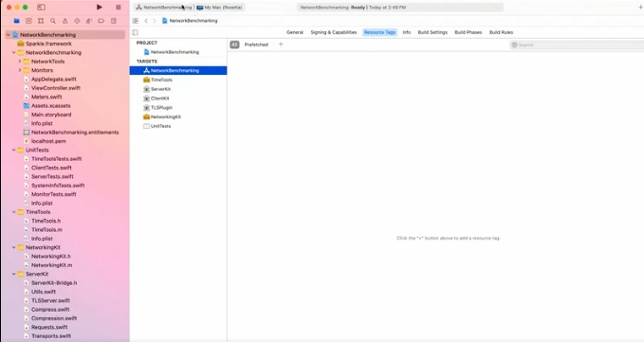Open the Test navigator diamond icon

[x=77, y=21]
